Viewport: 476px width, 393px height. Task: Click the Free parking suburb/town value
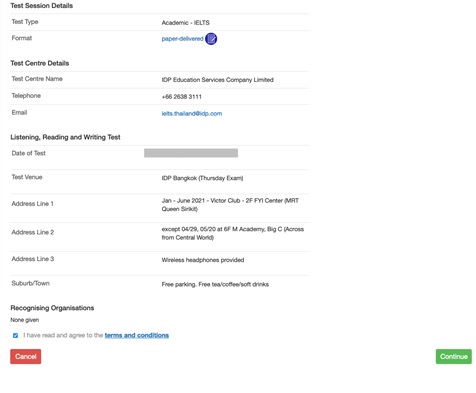coord(215,284)
